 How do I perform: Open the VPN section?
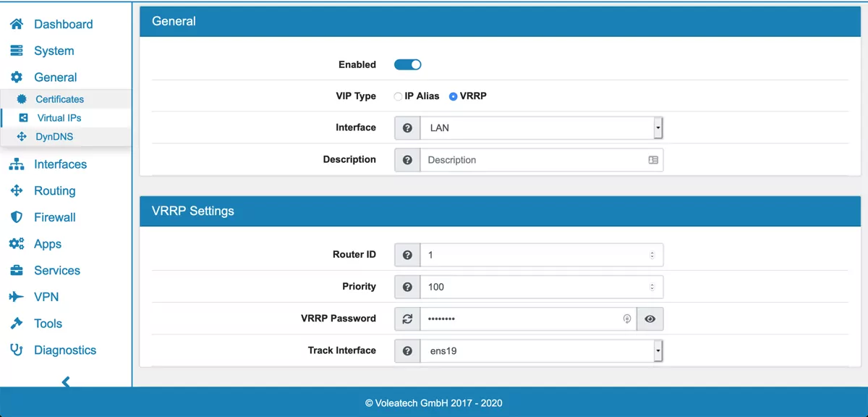(x=45, y=297)
